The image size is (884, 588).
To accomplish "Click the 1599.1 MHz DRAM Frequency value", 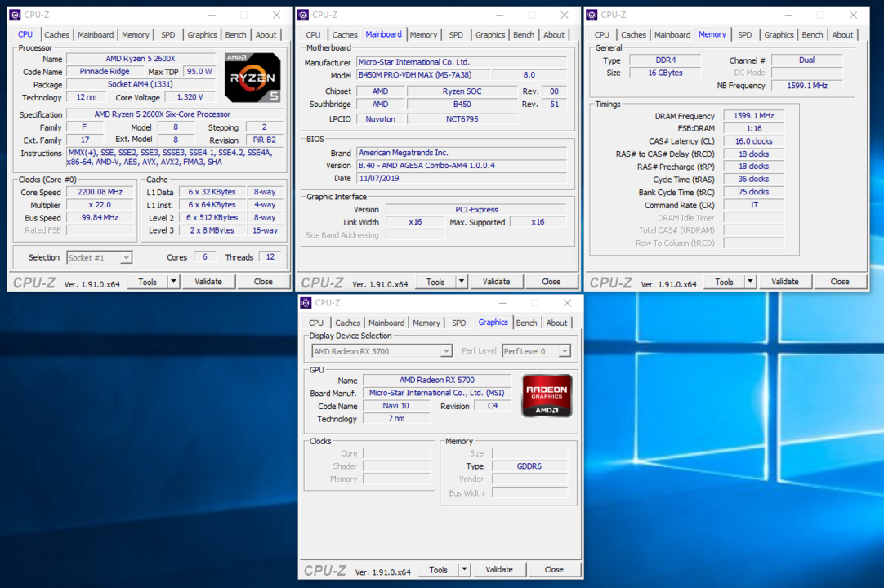I will tap(754, 116).
